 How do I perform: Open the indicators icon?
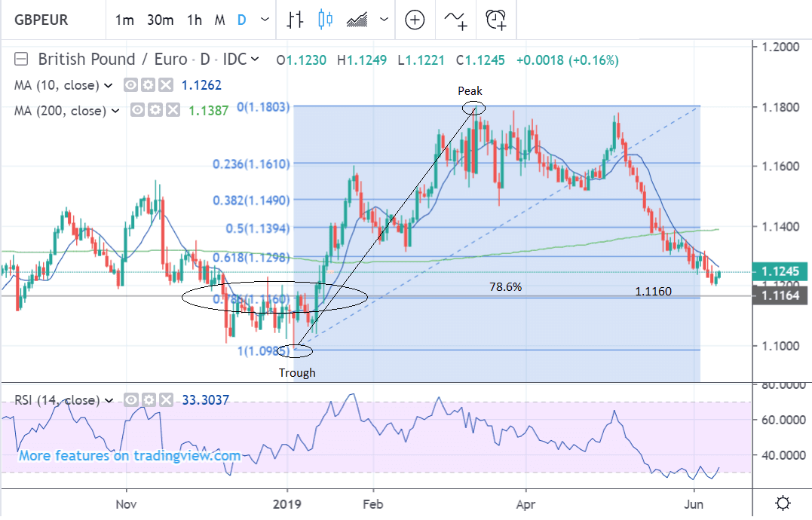[x=455, y=20]
